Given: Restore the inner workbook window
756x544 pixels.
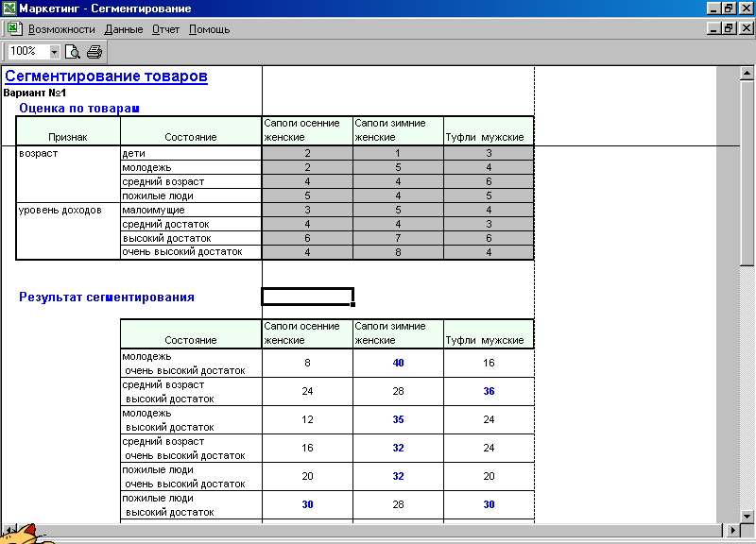Looking at the screenshot, I should point(729,28).
